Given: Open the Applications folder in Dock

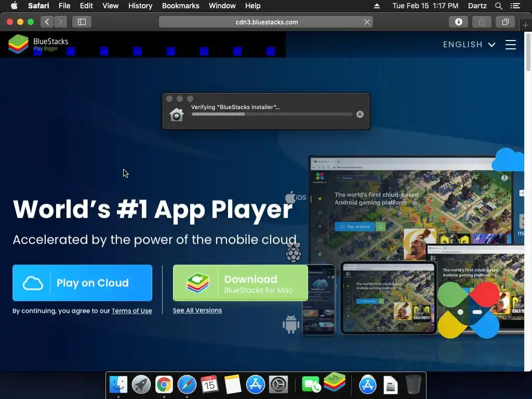Looking at the screenshot, I should tap(367, 384).
